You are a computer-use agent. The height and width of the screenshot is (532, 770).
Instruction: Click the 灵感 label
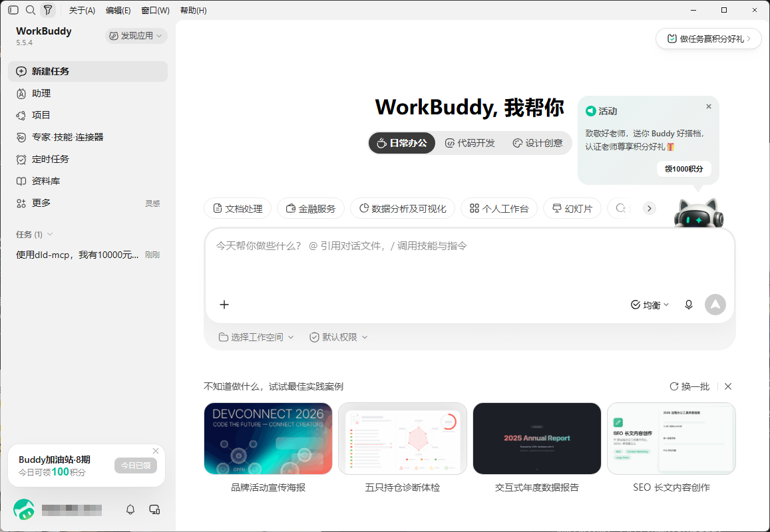(152, 203)
